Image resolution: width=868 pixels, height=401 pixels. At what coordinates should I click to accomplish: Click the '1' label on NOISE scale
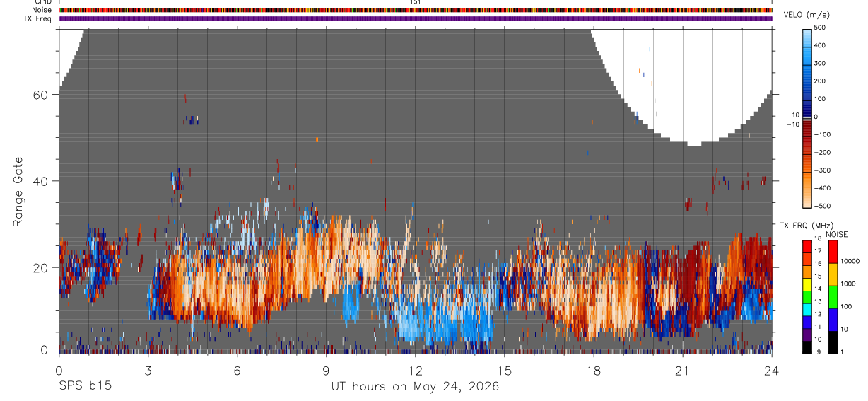coord(842,352)
